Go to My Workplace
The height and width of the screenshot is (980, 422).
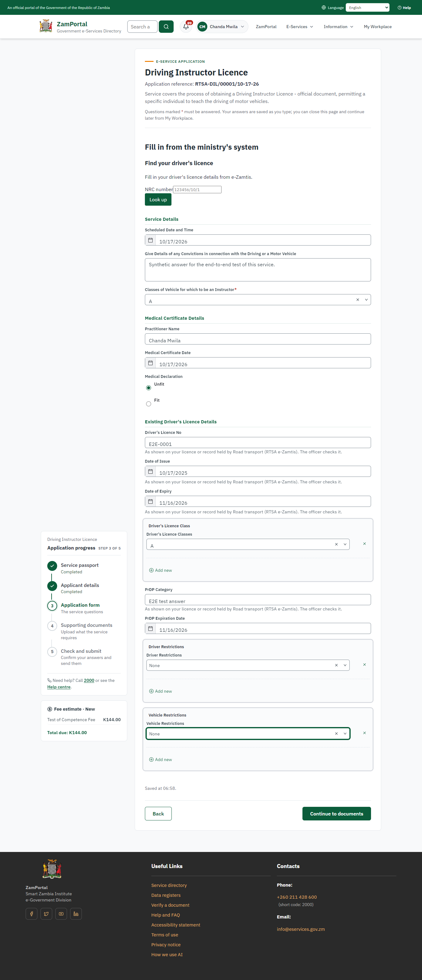[x=378, y=27]
